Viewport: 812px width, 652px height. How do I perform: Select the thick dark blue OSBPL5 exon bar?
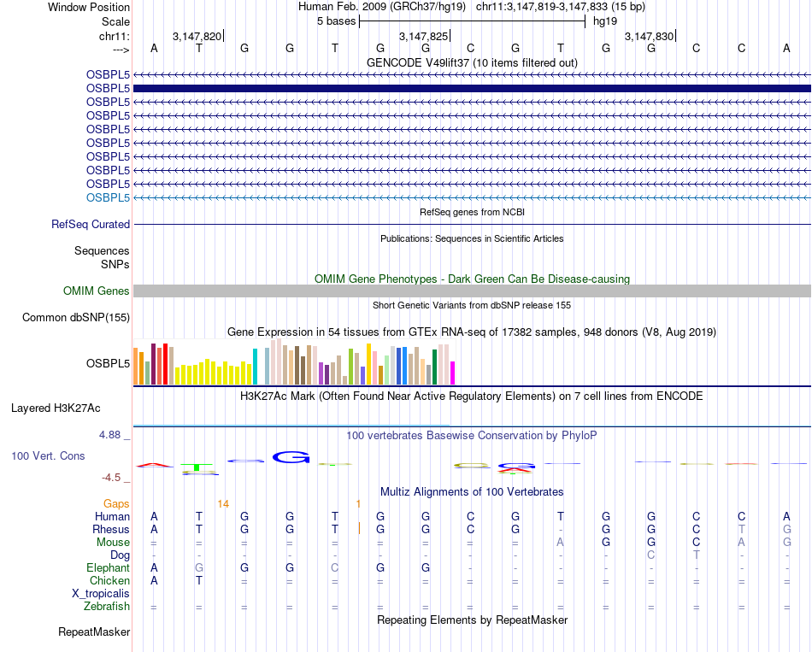472,89
